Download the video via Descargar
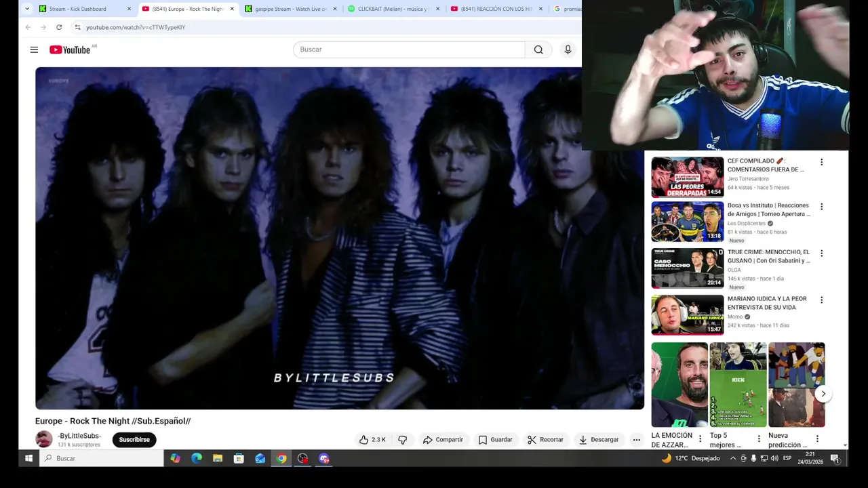Image resolution: width=868 pixels, height=488 pixels. tap(598, 440)
